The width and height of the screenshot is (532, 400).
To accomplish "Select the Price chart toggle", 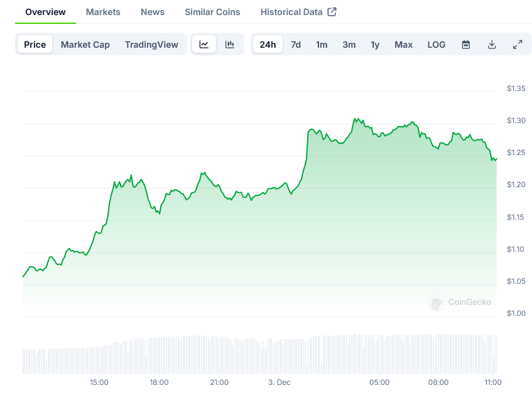I will [35, 45].
